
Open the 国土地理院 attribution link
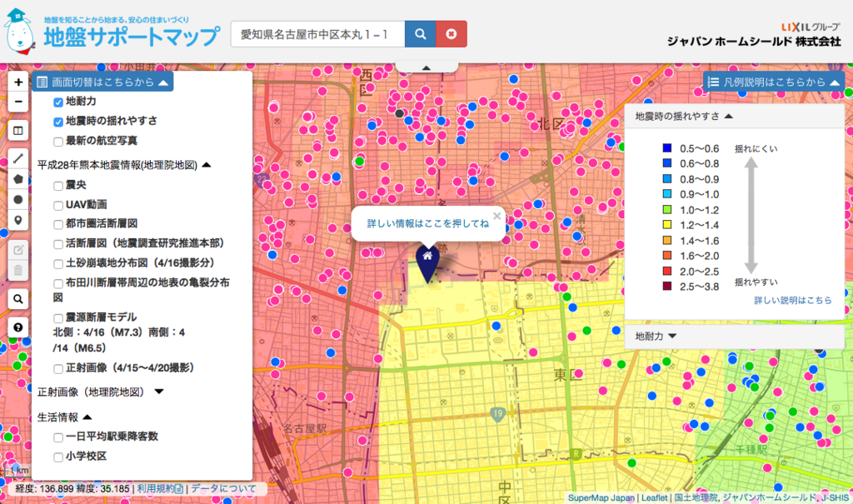[x=696, y=497]
